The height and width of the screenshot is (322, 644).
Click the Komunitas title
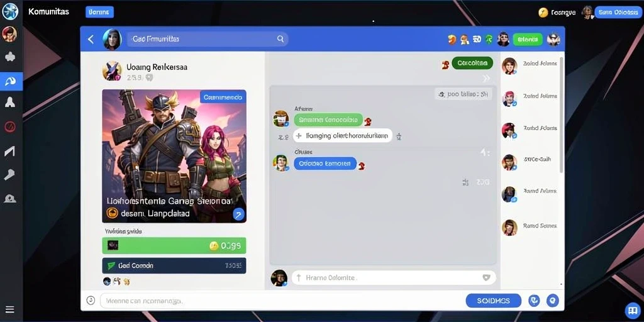point(48,11)
